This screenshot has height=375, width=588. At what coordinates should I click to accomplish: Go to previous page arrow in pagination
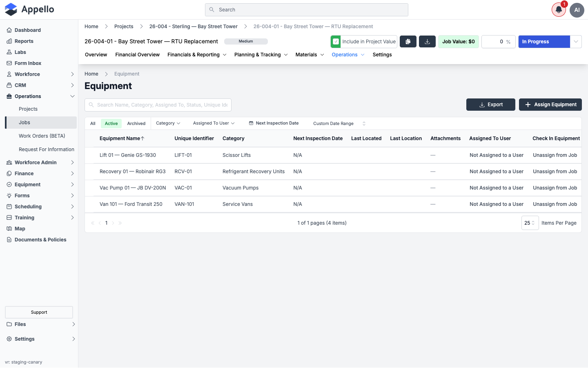(100, 223)
